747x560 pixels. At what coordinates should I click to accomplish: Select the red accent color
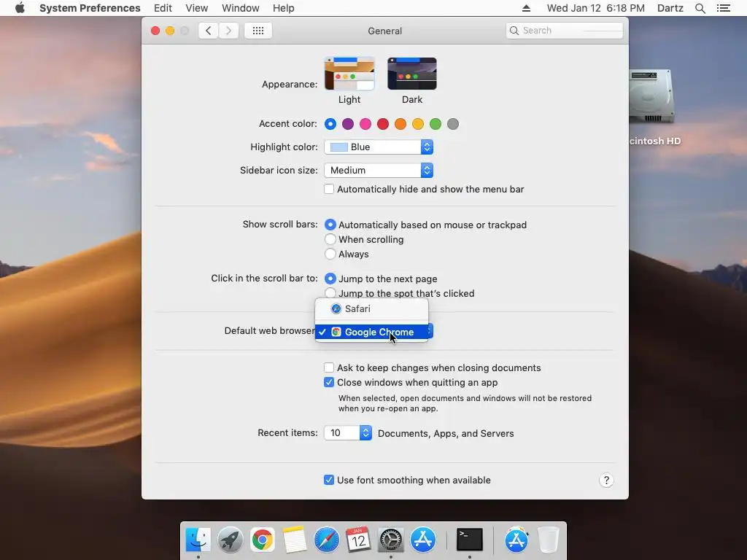383,124
